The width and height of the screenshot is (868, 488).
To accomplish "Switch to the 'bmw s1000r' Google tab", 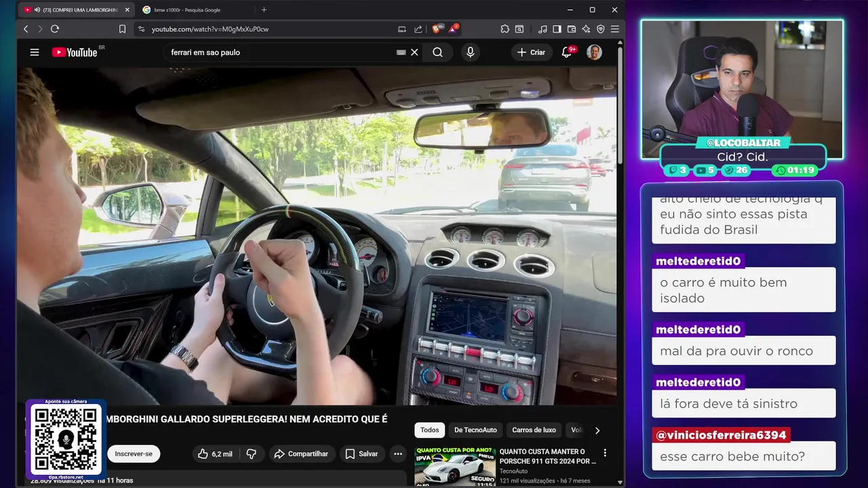I will [186, 10].
